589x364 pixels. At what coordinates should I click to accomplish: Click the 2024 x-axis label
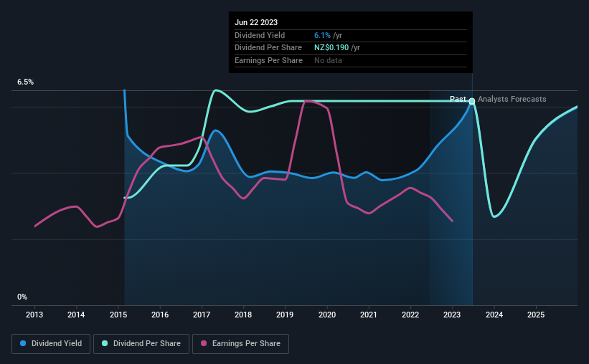coord(494,315)
